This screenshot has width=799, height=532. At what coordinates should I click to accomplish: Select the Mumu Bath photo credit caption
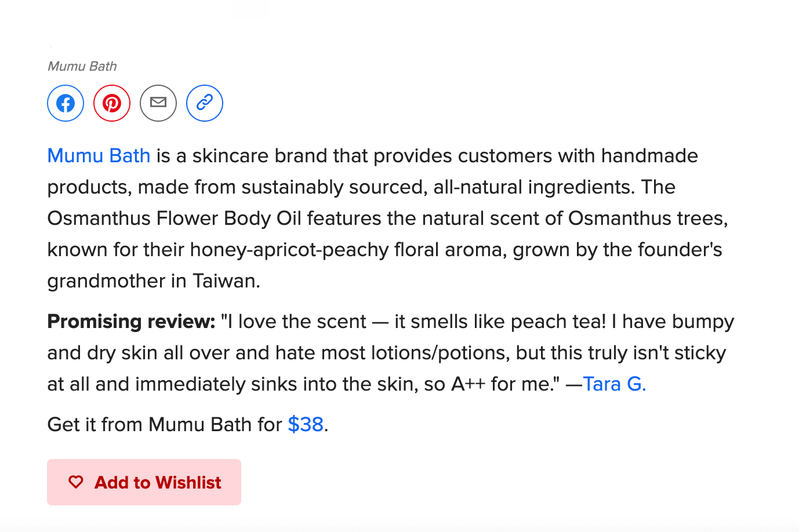81,66
